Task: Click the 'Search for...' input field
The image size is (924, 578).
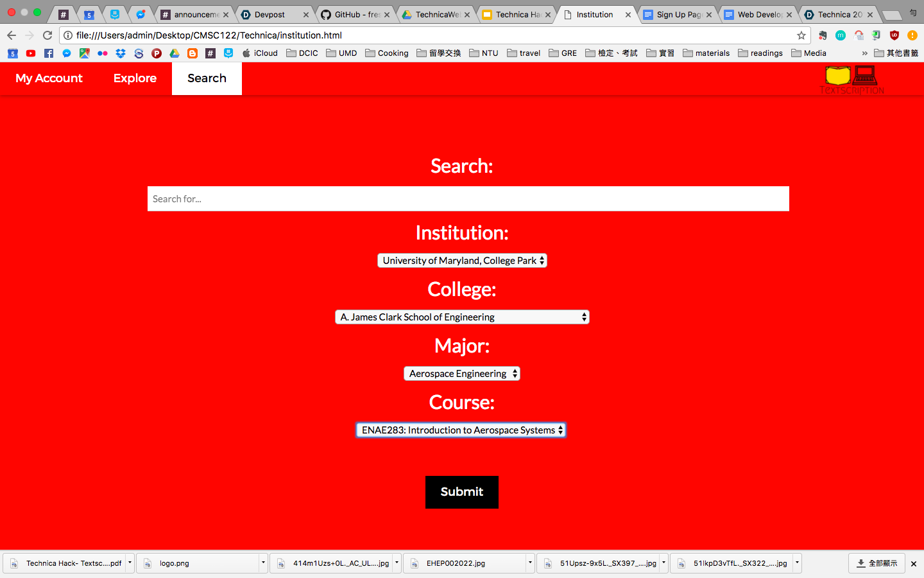Action: coord(468,198)
